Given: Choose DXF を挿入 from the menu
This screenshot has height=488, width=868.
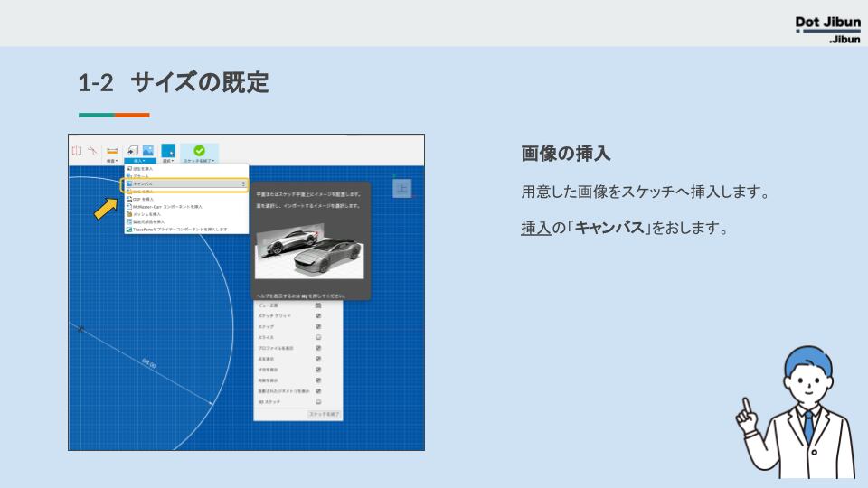Looking at the screenshot, I should pos(186,199).
